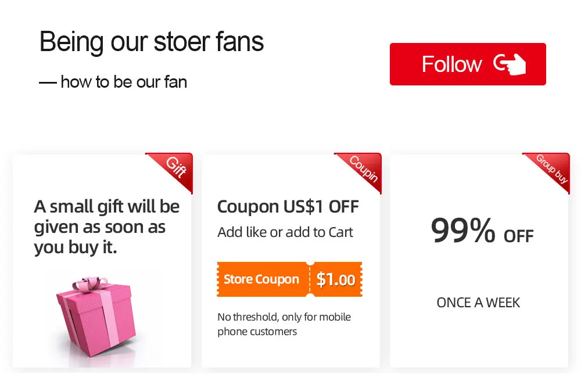Click the ONCE A WEEK label
The width and height of the screenshot is (581, 392).
pos(478,303)
